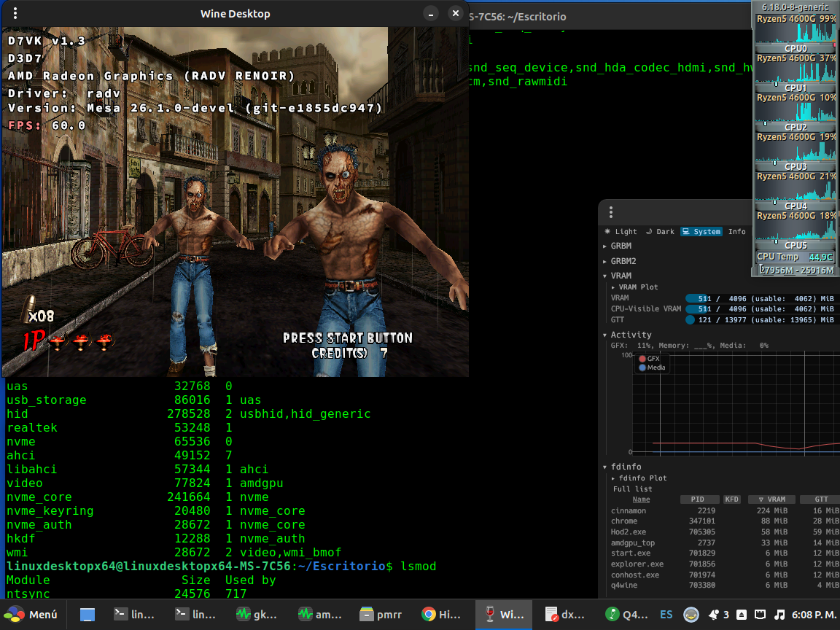Click the VRAM usage progress bar
The width and height of the screenshot is (840, 630).
tap(761, 298)
